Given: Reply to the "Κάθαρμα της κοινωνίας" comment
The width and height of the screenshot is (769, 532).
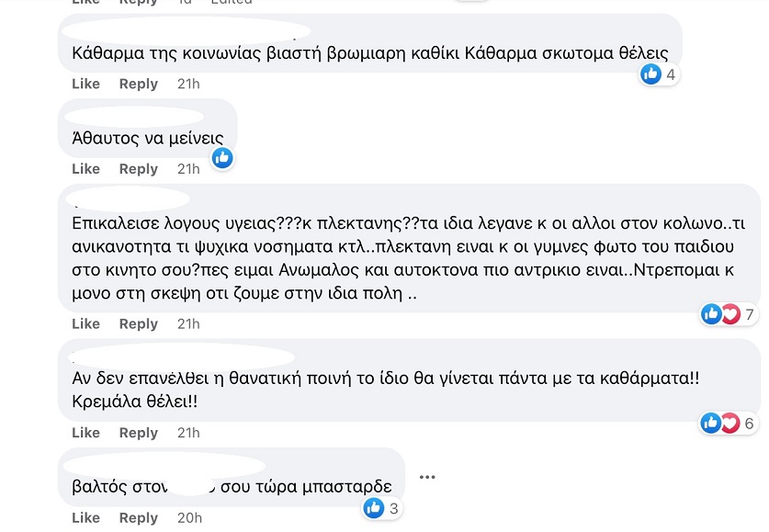Looking at the screenshot, I should (x=139, y=84).
